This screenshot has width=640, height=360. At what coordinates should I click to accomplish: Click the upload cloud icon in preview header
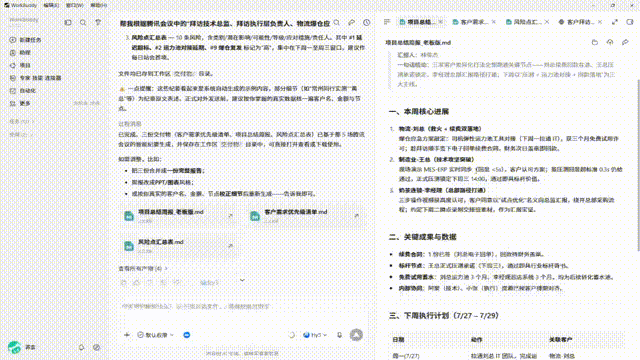610,42
